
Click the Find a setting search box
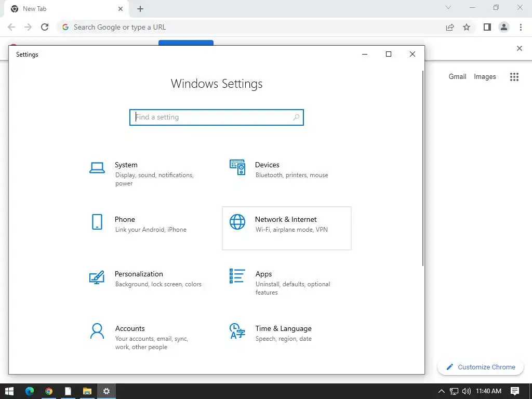click(x=217, y=117)
